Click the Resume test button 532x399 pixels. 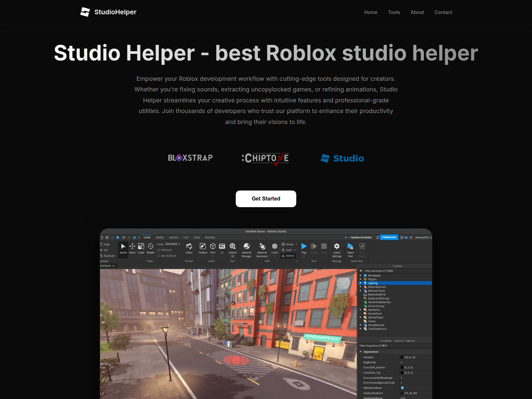pyautogui.click(x=314, y=248)
